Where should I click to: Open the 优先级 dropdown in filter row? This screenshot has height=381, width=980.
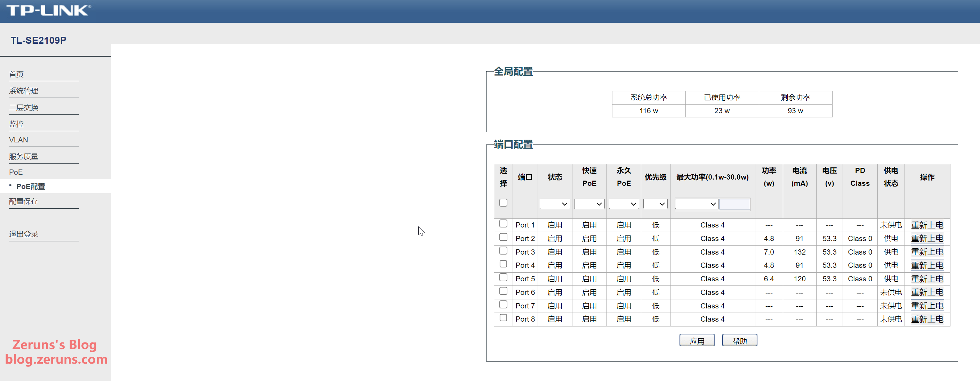click(x=655, y=204)
